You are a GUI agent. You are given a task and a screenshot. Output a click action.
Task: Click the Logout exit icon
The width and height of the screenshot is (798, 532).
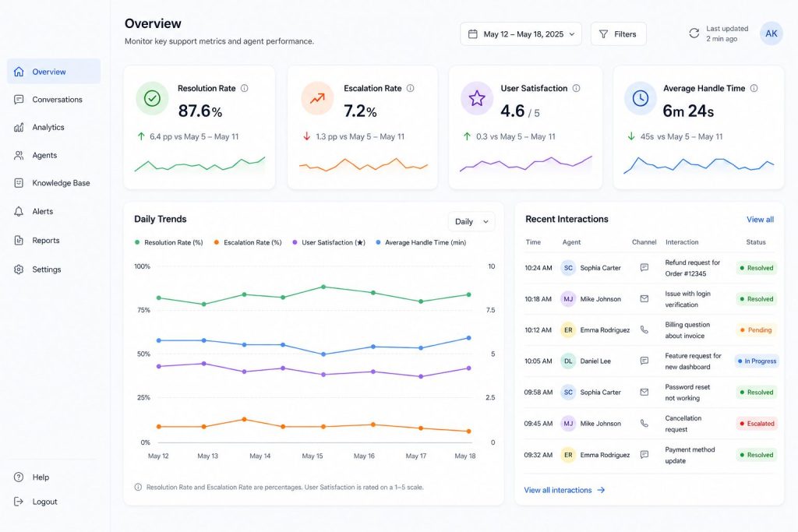tap(19, 502)
